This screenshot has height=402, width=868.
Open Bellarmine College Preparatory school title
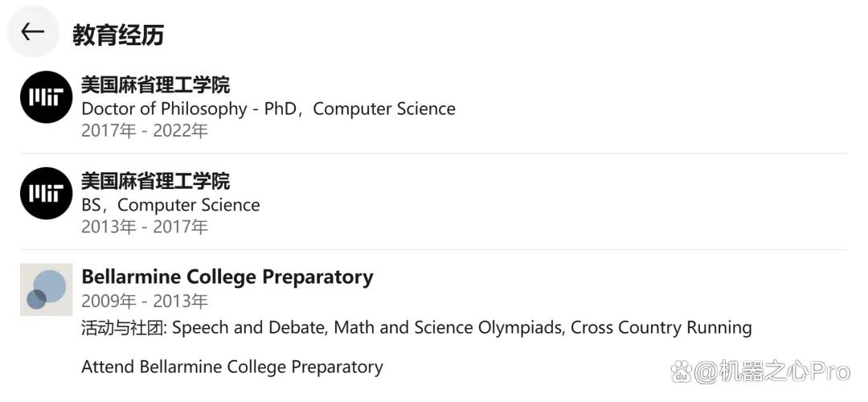point(227,277)
